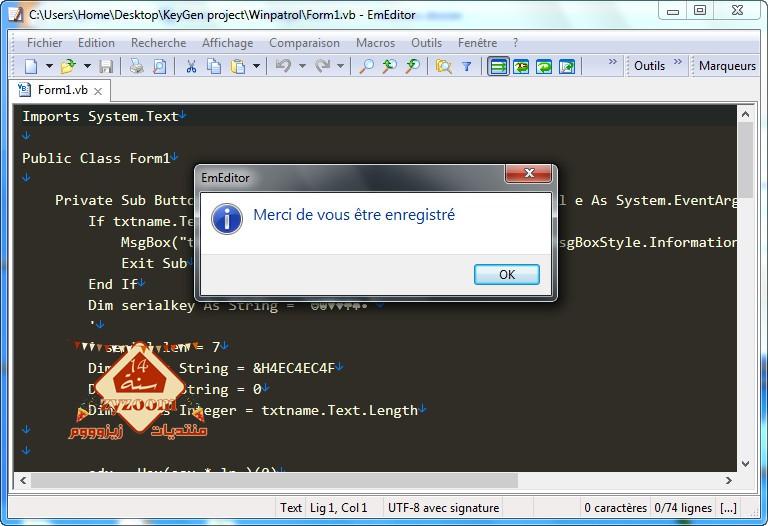This screenshot has width=768, height=526.
Task: Click the Save floppy disk icon
Action: click(106, 66)
